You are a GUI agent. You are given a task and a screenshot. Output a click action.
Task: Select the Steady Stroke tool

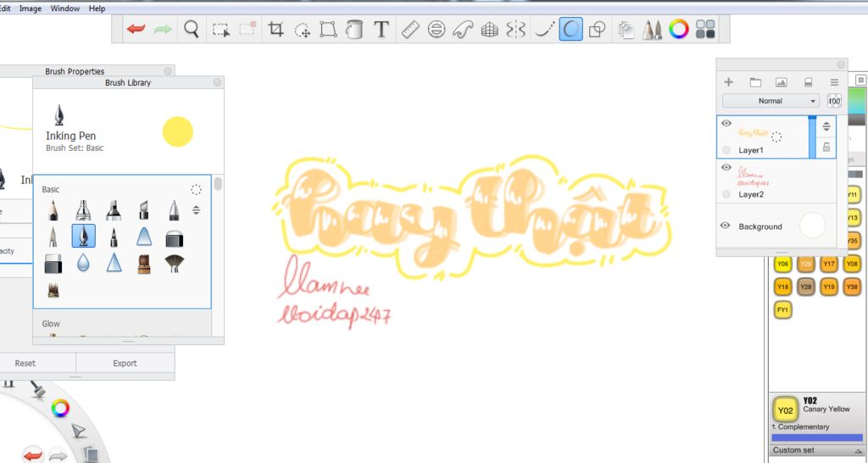[543, 29]
